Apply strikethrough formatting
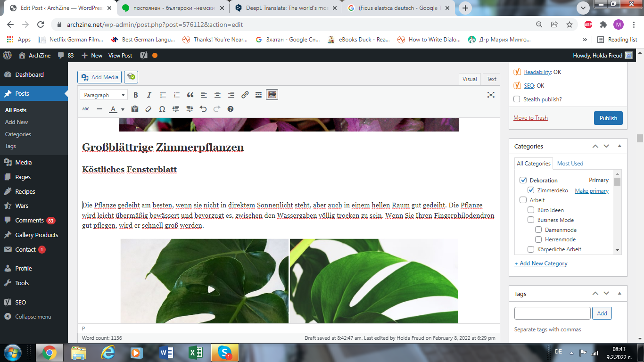The width and height of the screenshot is (644, 362). pyautogui.click(x=86, y=109)
